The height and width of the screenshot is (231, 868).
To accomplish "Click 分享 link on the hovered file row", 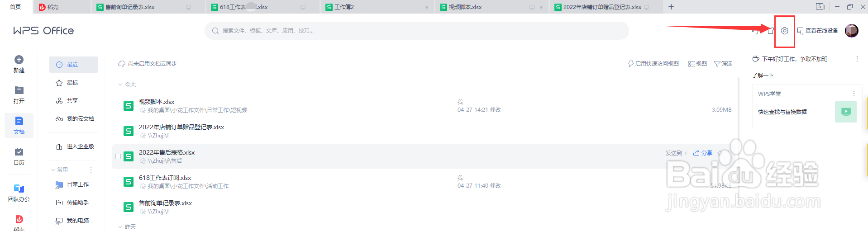I will [703, 153].
